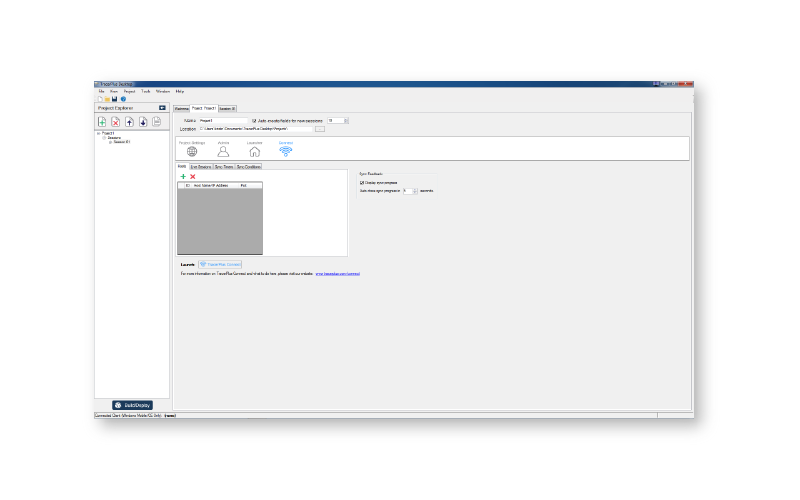The height and width of the screenshot is (500, 800).
Task: Open the Window menu
Action: [x=163, y=91]
